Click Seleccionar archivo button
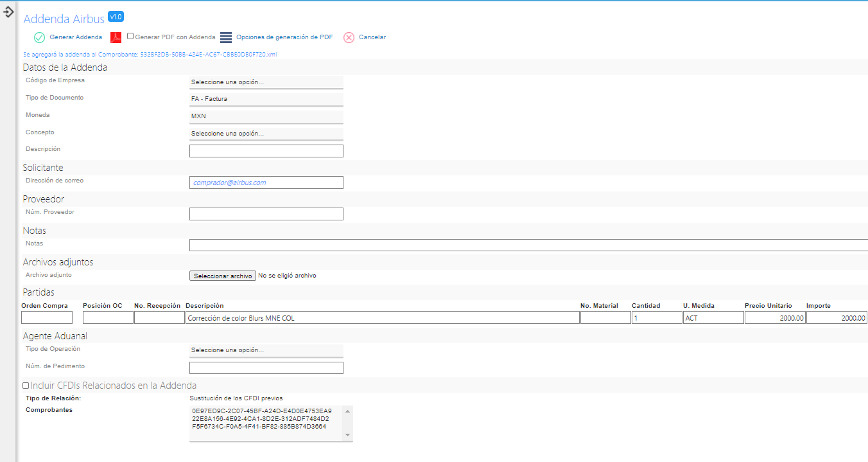The height and width of the screenshot is (462, 868). point(223,276)
